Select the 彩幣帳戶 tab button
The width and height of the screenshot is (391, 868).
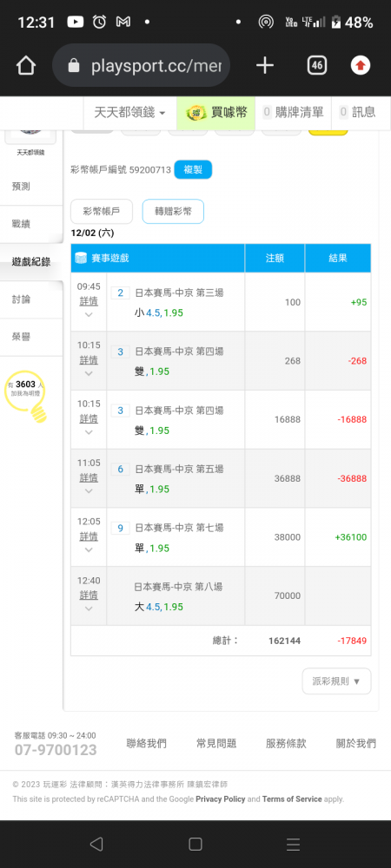[102, 212]
